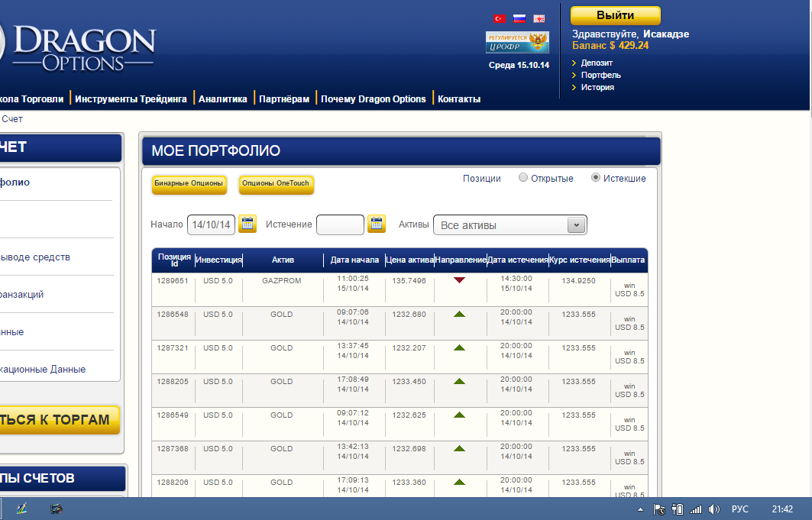Viewport: 812px width, 520px height.
Task: Click green up arrow in row 1286549
Action: pyautogui.click(x=459, y=415)
